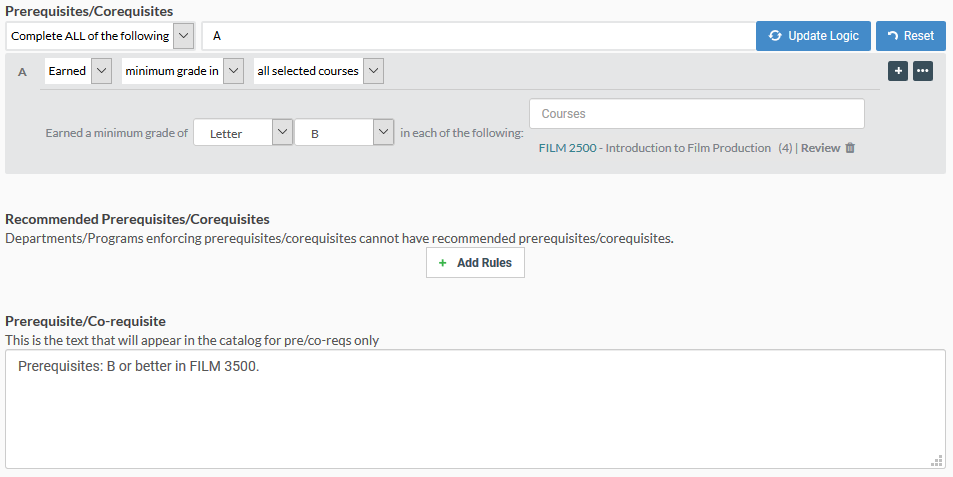Image resolution: width=953 pixels, height=477 pixels.
Task: Expand the Earned dropdown
Action: point(78,71)
